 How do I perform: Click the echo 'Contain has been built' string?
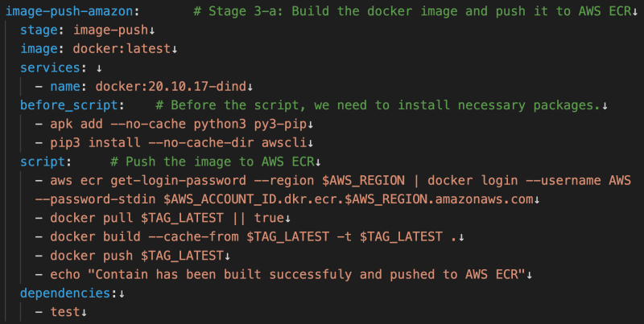pyautogui.click(x=307, y=275)
